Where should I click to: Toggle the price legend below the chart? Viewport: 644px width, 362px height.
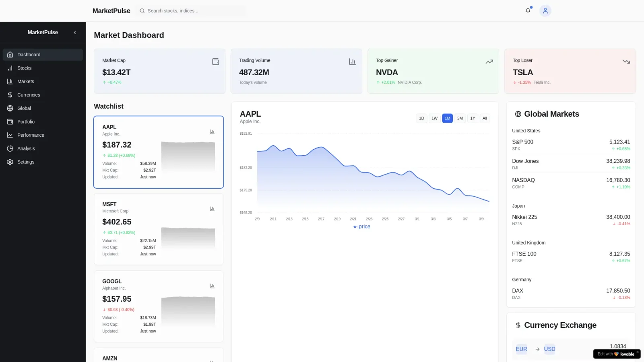361,227
